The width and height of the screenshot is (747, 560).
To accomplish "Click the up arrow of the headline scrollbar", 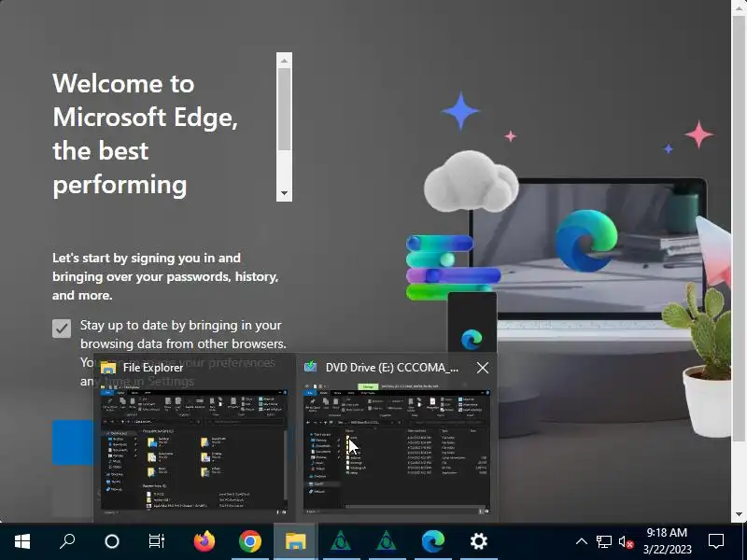I will click(x=284, y=61).
